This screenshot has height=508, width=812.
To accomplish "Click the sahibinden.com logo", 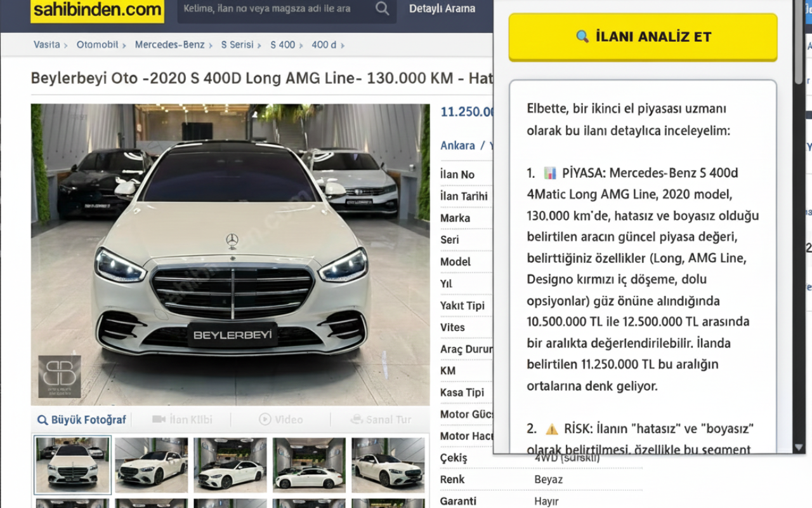I will (x=97, y=10).
